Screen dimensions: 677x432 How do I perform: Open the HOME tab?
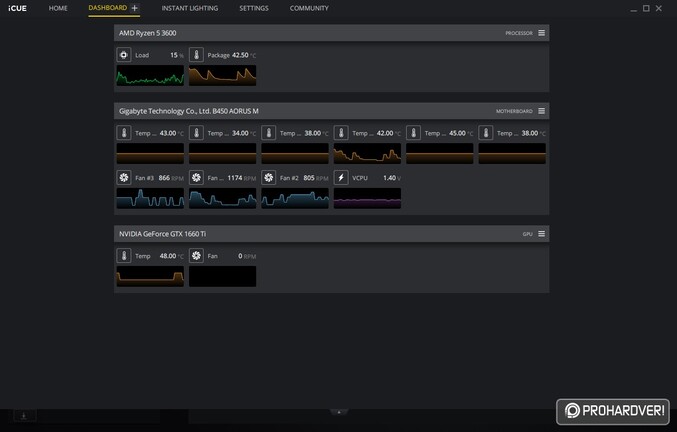(58, 8)
